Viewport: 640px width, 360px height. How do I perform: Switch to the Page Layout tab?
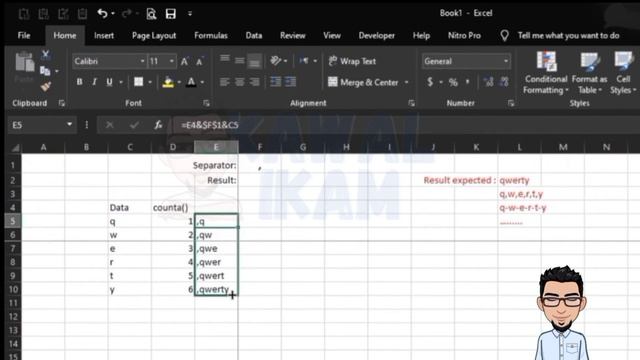154,36
